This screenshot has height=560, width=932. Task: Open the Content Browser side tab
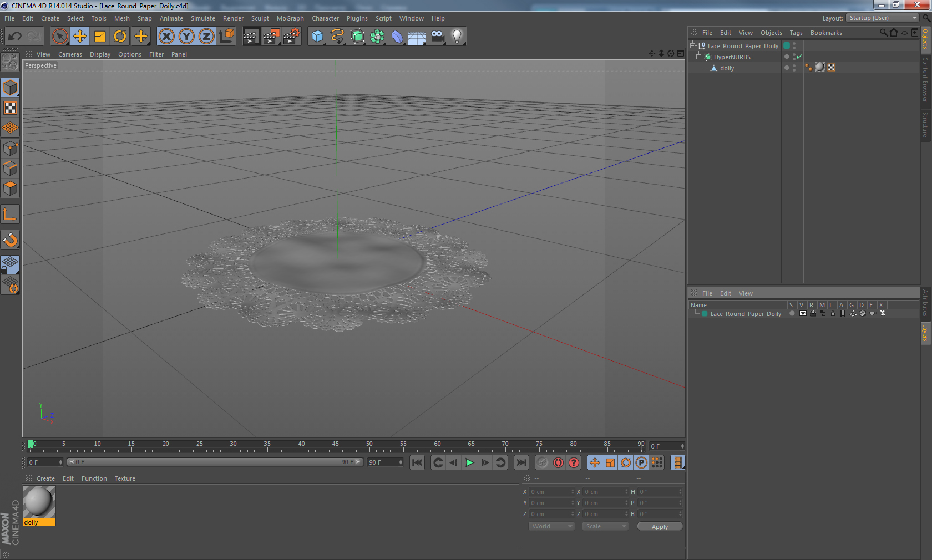tap(925, 79)
